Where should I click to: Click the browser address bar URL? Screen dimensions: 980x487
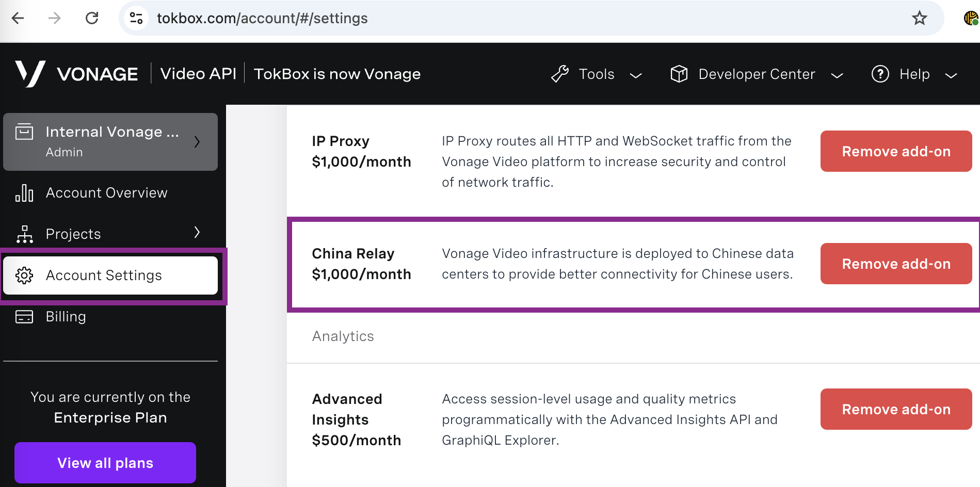click(262, 19)
